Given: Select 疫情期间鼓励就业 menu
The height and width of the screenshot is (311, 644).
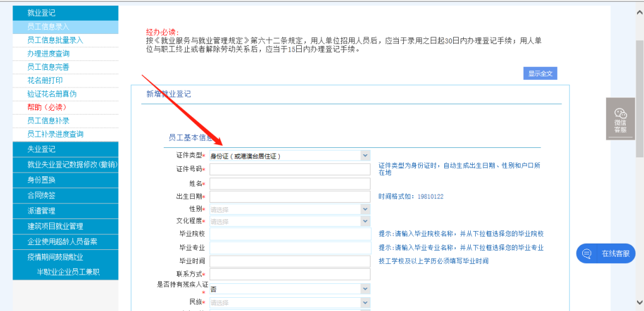Looking at the screenshot, I should [66, 257].
